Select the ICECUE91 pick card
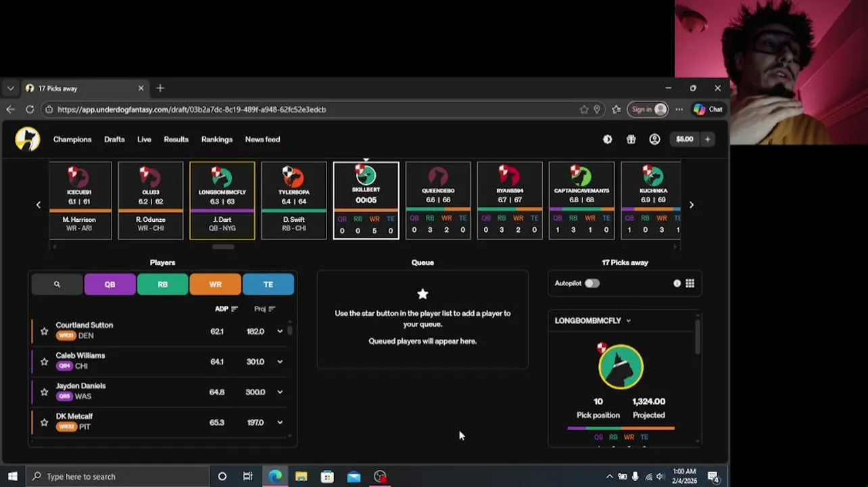The width and height of the screenshot is (868, 487). (x=80, y=201)
